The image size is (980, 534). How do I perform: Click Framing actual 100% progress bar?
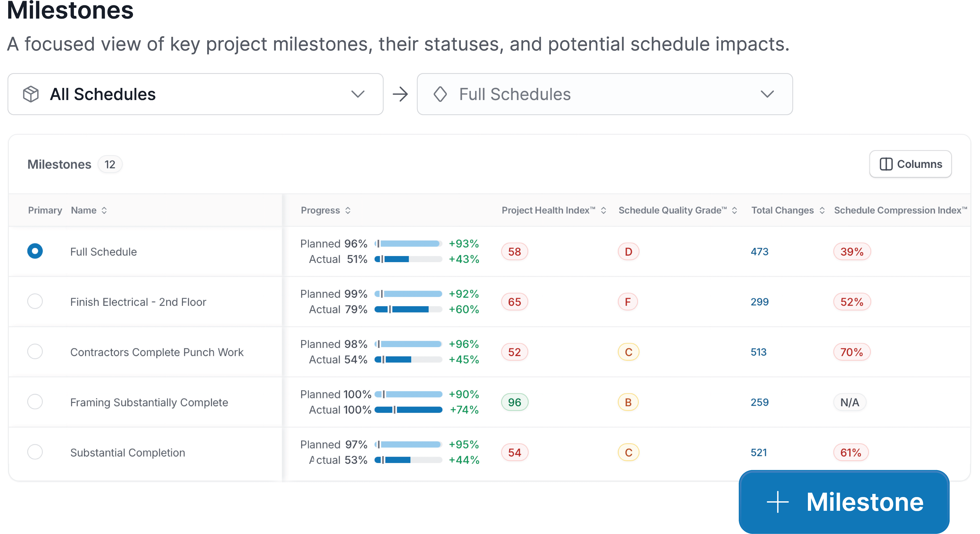click(408, 410)
